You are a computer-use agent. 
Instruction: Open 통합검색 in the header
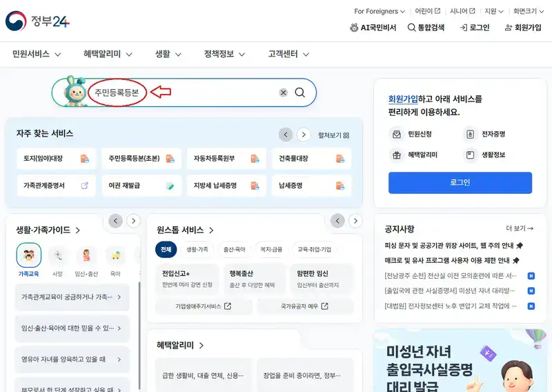tap(426, 28)
